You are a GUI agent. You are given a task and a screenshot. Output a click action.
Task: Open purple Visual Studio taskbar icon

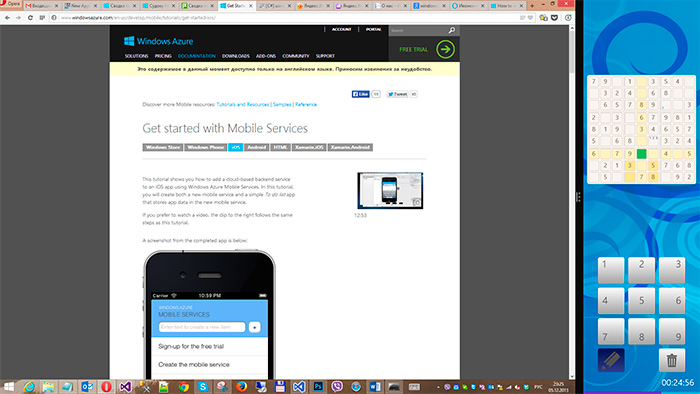125,386
